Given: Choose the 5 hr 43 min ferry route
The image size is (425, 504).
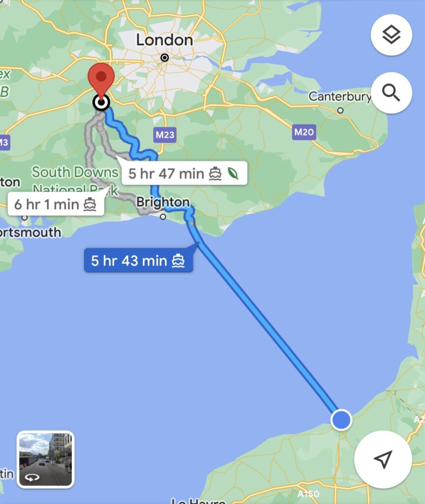Looking at the screenshot, I should click(138, 260).
